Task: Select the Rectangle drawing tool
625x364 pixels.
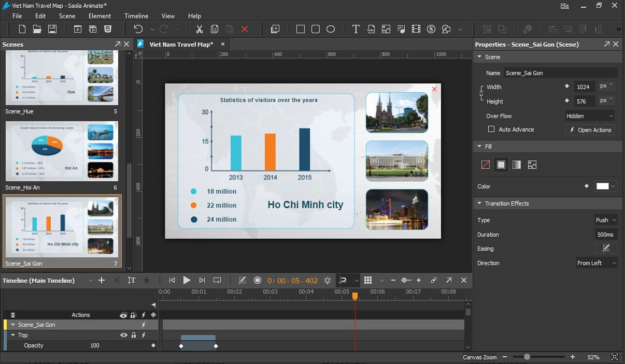Action: pos(300,29)
